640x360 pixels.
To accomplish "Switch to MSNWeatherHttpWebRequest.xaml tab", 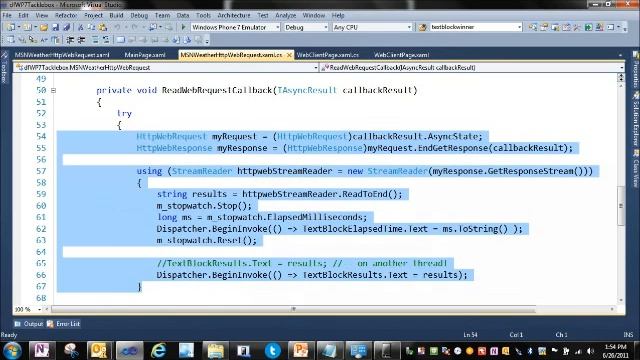I will (x=62, y=55).
